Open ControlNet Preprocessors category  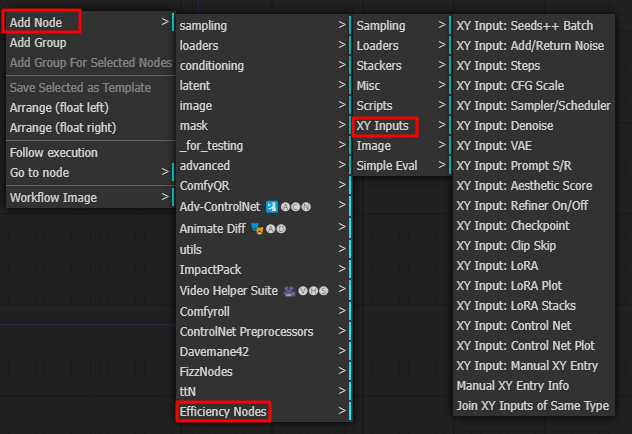264,332
